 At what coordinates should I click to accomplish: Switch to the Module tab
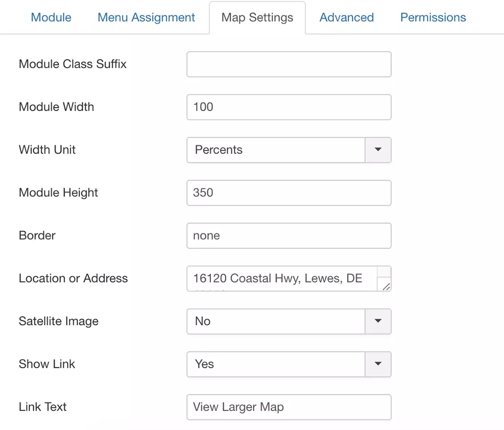pos(51,17)
